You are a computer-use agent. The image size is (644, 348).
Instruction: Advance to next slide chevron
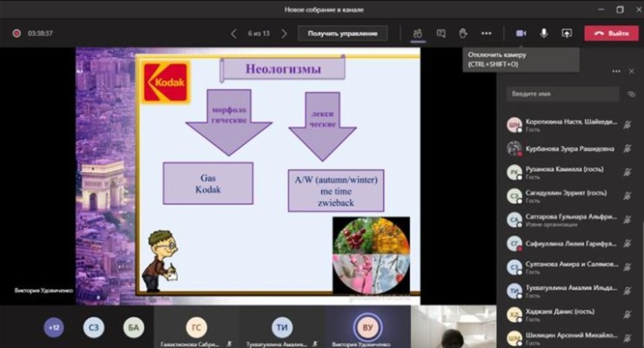[x=284, y=33]
